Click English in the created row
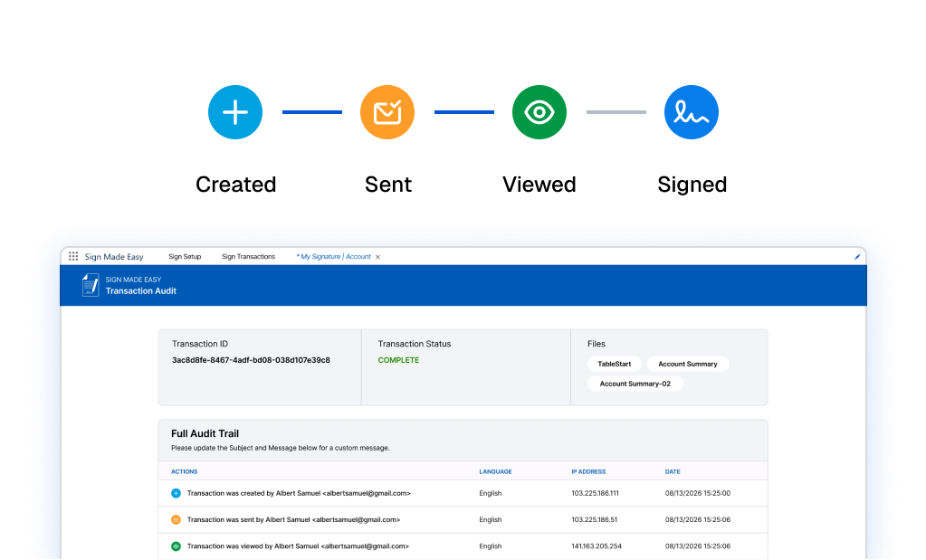Image resolution: width=926 pixels, height=560 pixels. (x=491, y=493)
